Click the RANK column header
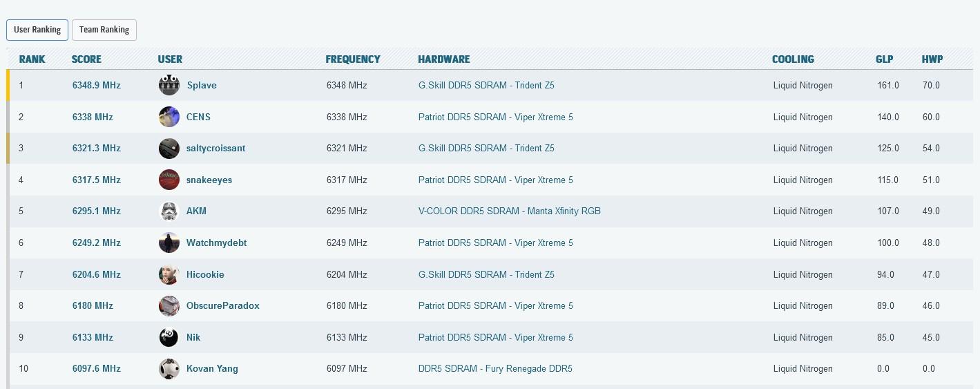Screen dimensions: 980x389 pyautogui.click(x=32, y=59)
